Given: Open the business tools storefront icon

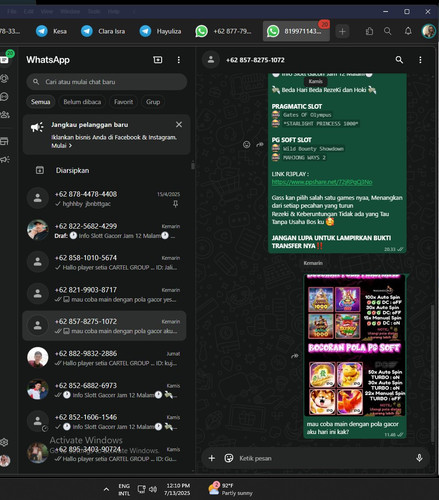Looking at the screenshot, I should tap(5, 141).
